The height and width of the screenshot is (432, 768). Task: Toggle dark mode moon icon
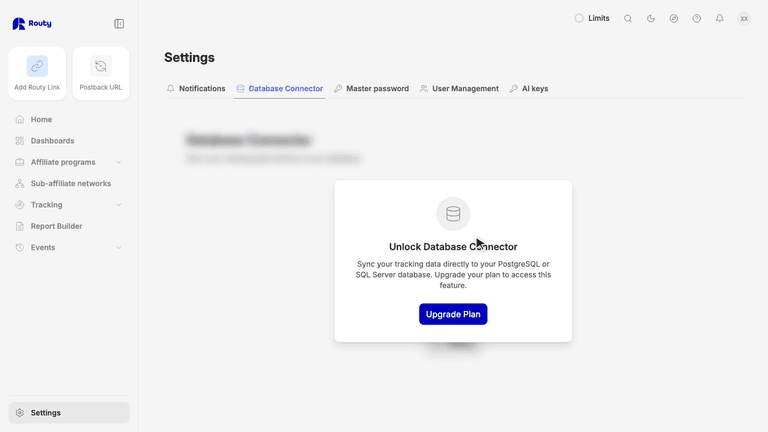tap(651, 19)
